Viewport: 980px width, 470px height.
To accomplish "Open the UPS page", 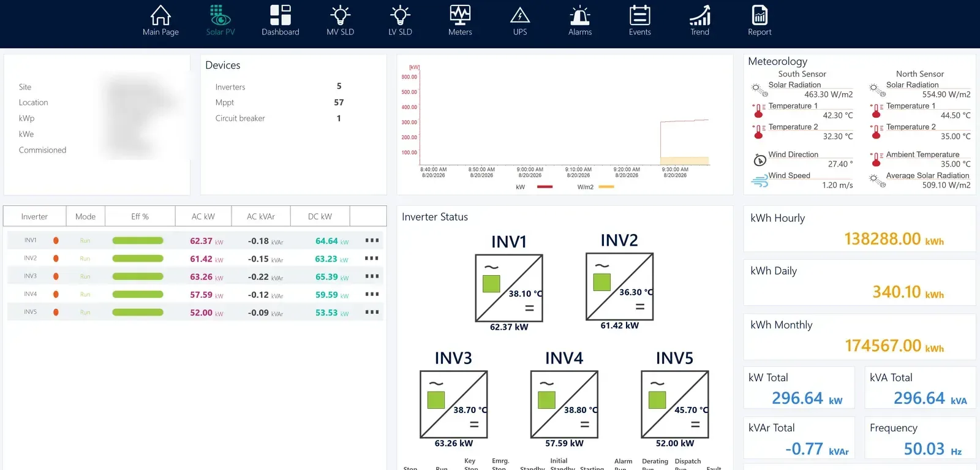I will coord(520,20).
